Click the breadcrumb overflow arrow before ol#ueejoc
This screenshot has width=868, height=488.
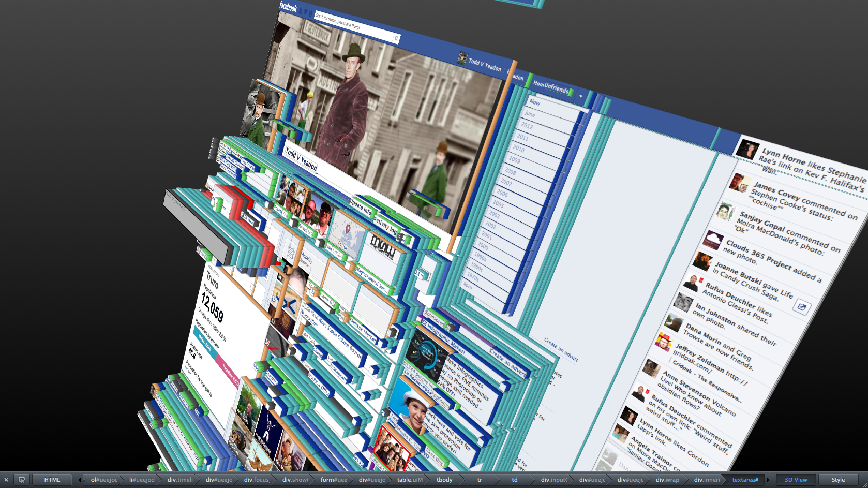(81, 480)
